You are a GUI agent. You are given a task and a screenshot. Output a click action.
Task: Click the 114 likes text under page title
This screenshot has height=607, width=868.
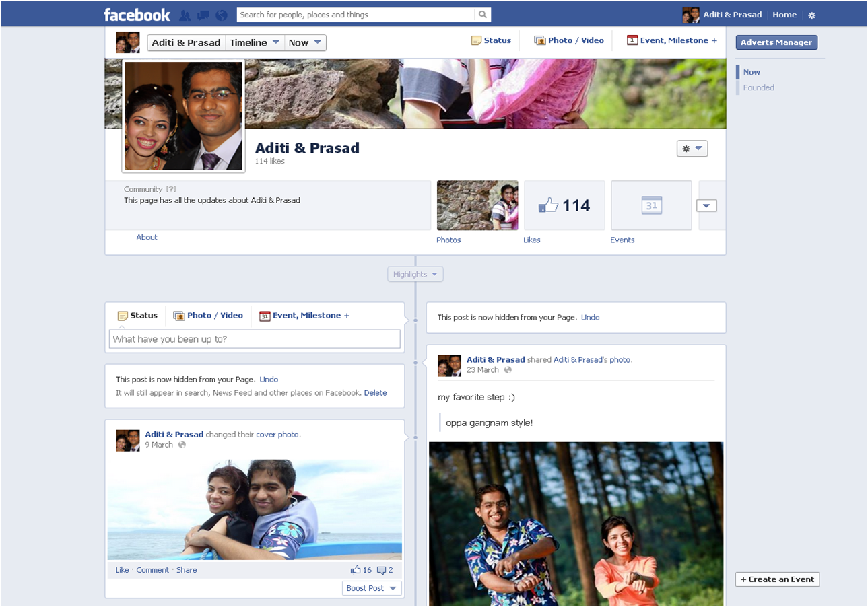tap(269, 162)
